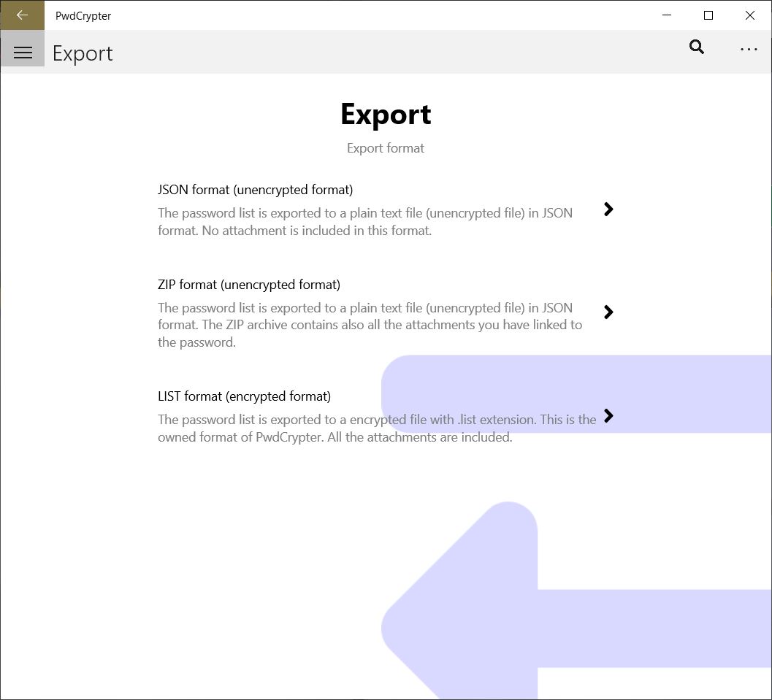Open the hamburger navigation menu

pyautogui.click(x=23, y=52)
